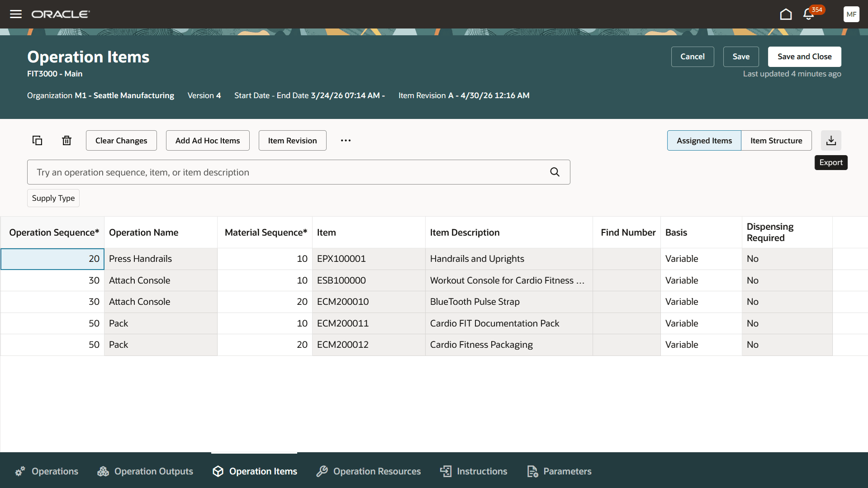This screenshot has height=488, width=868.
Task: Switch to the Operations tab
Action: [x=47, y=471]
